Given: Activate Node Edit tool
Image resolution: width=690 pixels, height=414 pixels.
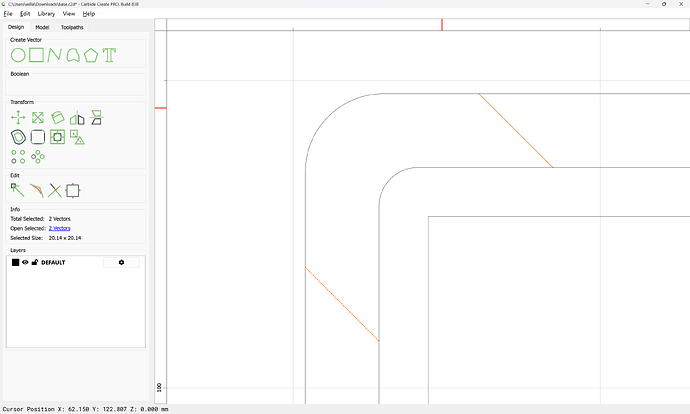Looking at the screenshot, I should (x=18, y=189).
